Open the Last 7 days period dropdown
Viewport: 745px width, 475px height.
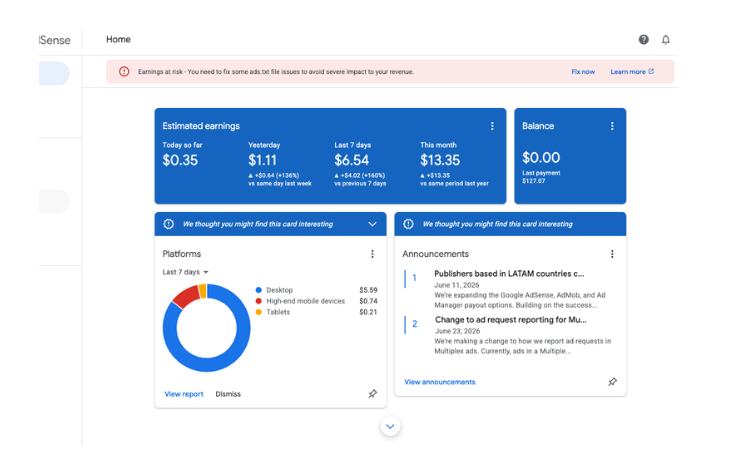(185, 272)
